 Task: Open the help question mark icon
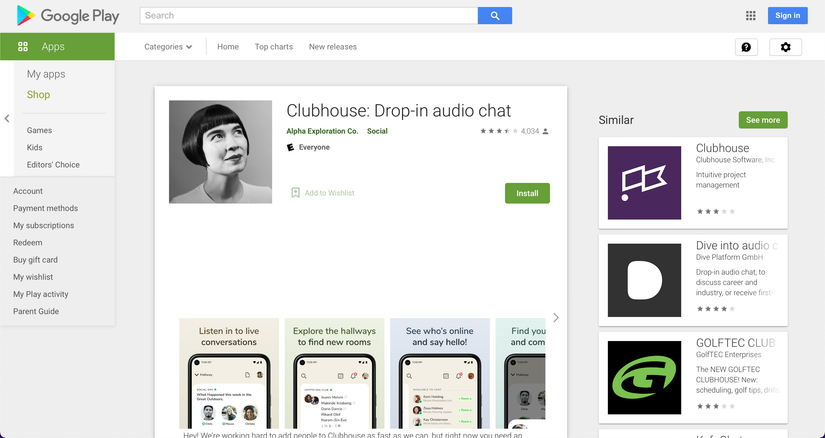point(746,47)
